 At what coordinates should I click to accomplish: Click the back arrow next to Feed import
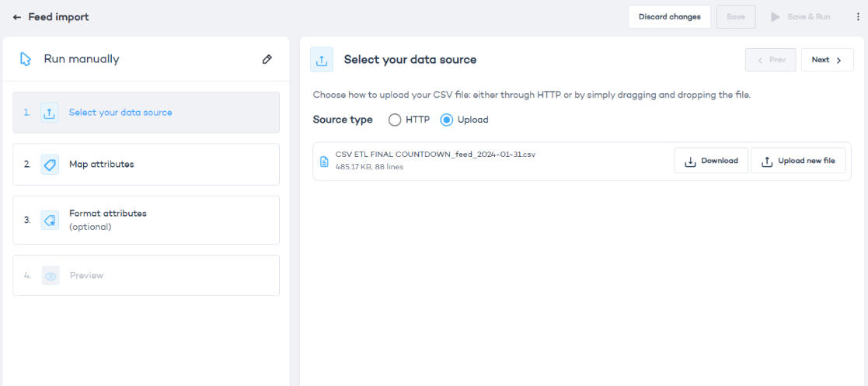(17, 17)
